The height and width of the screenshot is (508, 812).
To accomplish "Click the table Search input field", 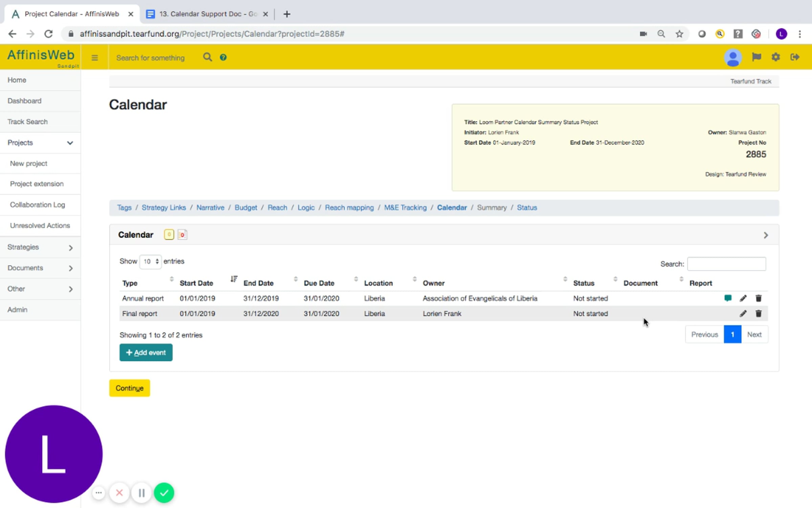I will (x=726, y=264).
